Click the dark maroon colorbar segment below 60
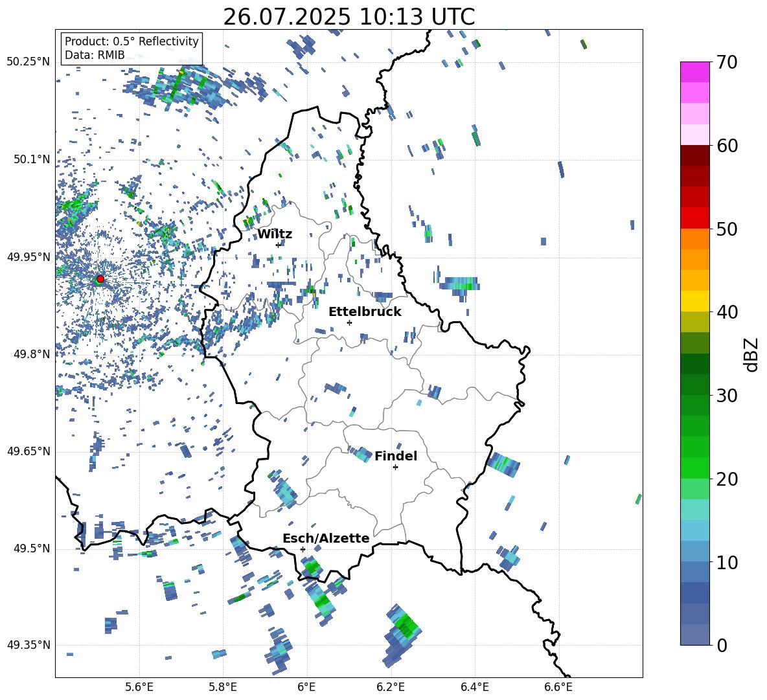The height and width of the screenshot is (700, 767). pyautogui.click(x=694, y=155)
